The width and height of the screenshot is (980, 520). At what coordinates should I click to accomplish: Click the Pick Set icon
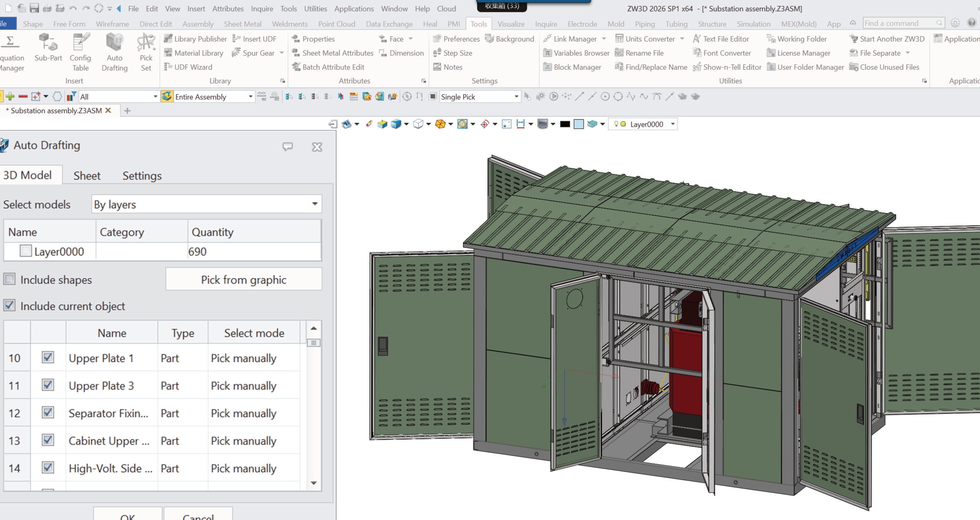click(146, 52)
